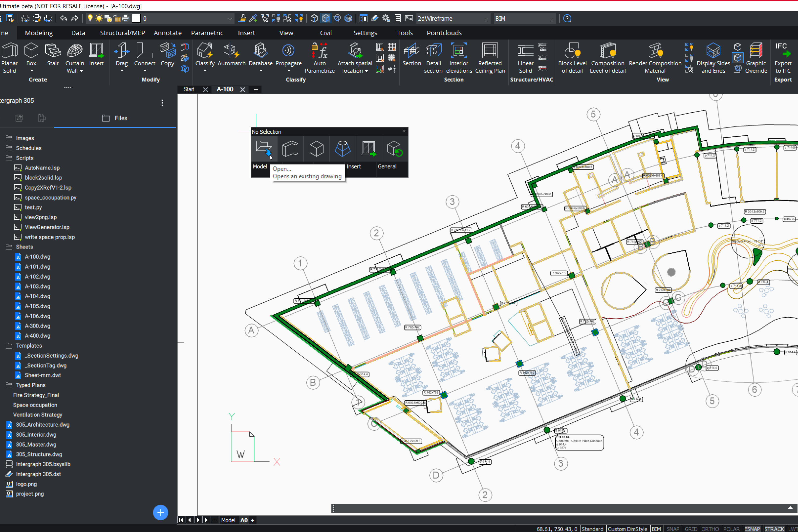Open A-103.dwg in Sheets folder
The image size is (798, 532).
37,286
